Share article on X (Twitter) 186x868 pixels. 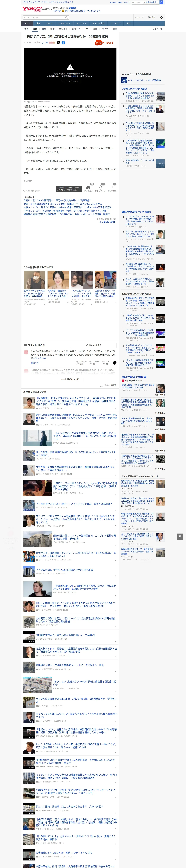pos(58,43)
